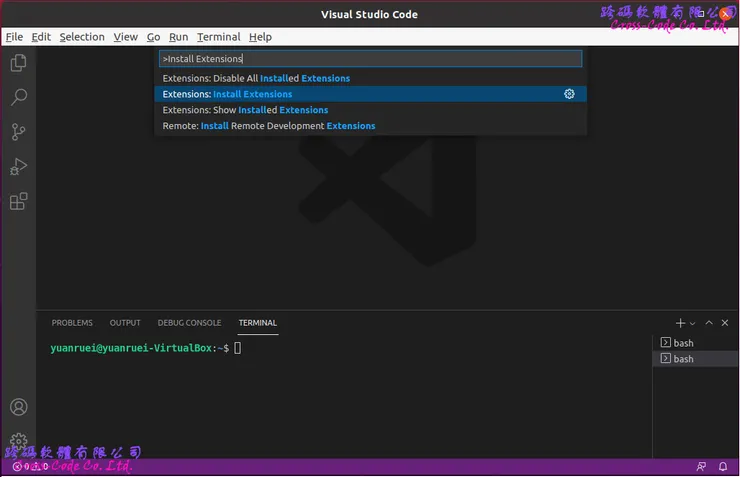Choose Extensions: Show Installed Extensions

[370, 110]
